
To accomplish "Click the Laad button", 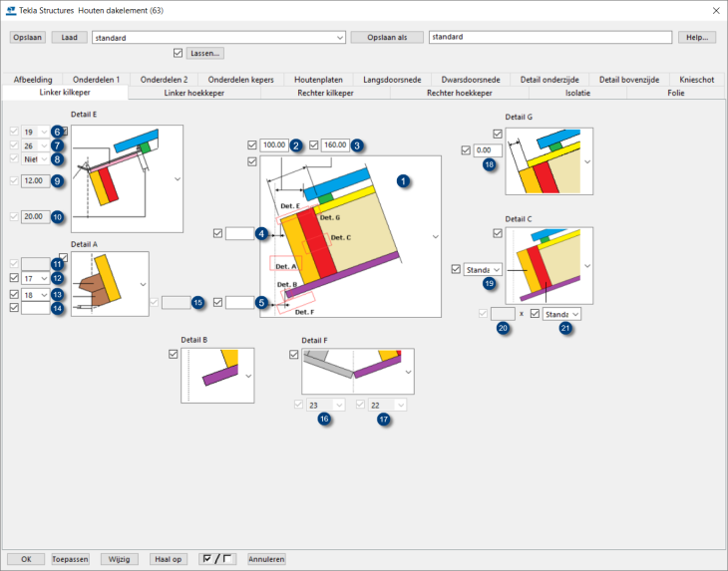I will point(69,37).
